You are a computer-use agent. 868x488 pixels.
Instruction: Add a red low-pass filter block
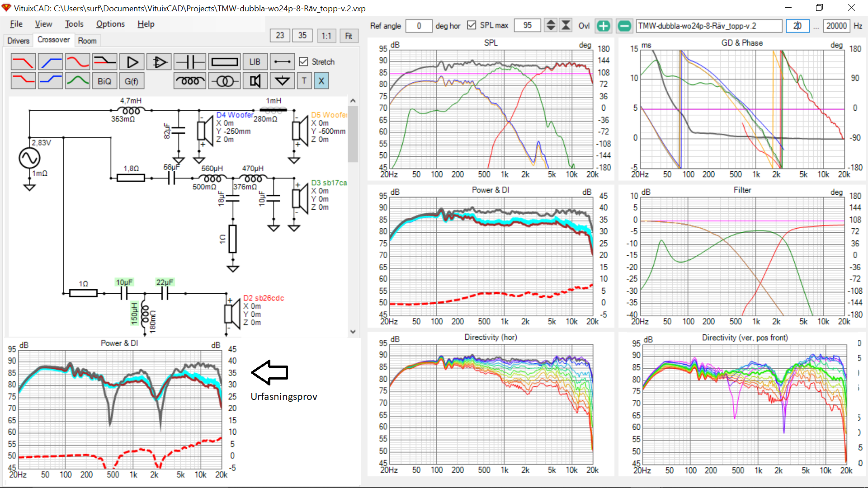coord(23,62)
